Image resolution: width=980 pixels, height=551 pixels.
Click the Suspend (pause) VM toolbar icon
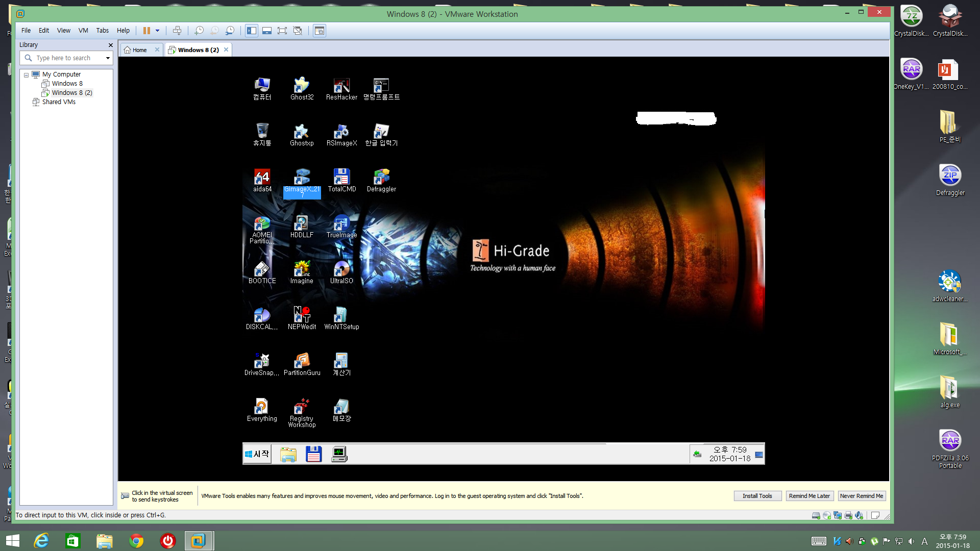[146, 31]
